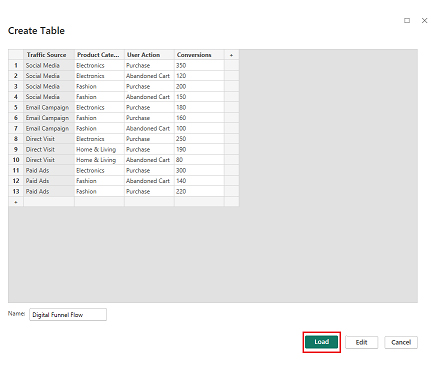
Task: Click Direct Visit cell in row 9
Action: point(49,150)
